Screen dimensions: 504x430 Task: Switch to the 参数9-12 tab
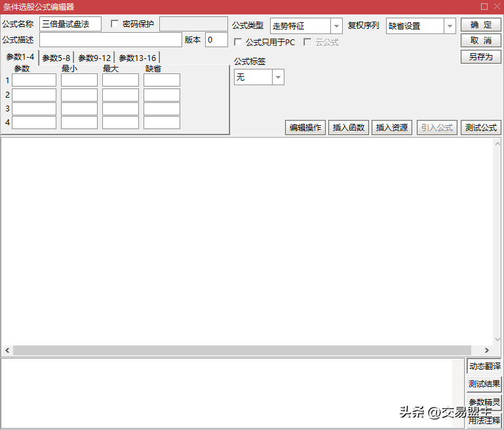[x=94, y=58]
